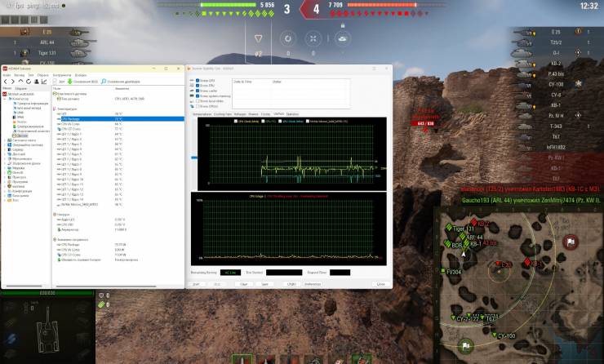The height and width of the screenshot is (364, 604).
Task: Click the blue slider handle left of graph
Action: 193,158
